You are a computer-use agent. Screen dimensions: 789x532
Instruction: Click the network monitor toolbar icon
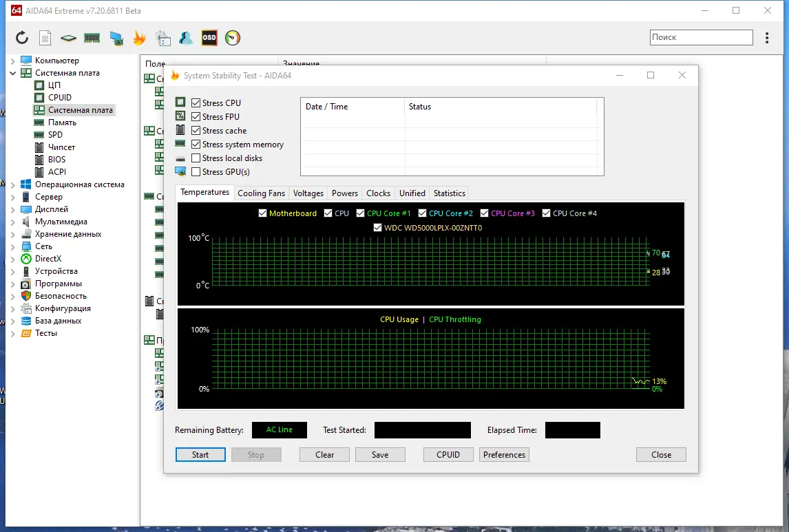click(x=116, y=39)
